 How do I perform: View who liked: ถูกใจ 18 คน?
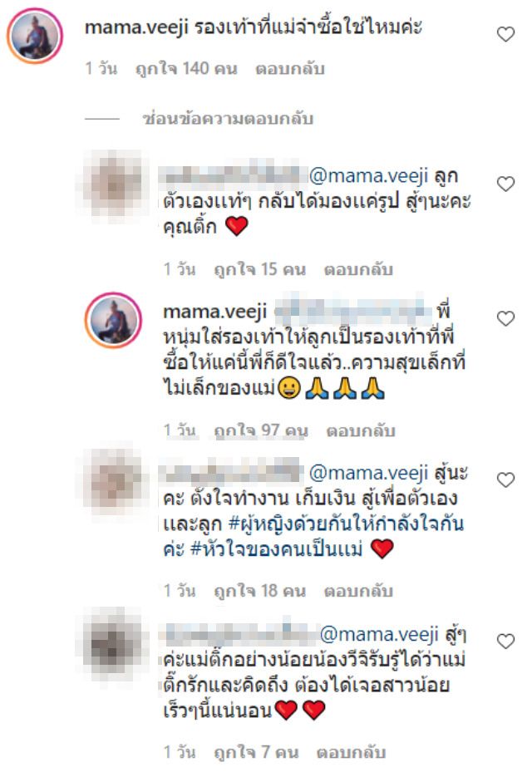pyautogui.click(x=259, y=591)
